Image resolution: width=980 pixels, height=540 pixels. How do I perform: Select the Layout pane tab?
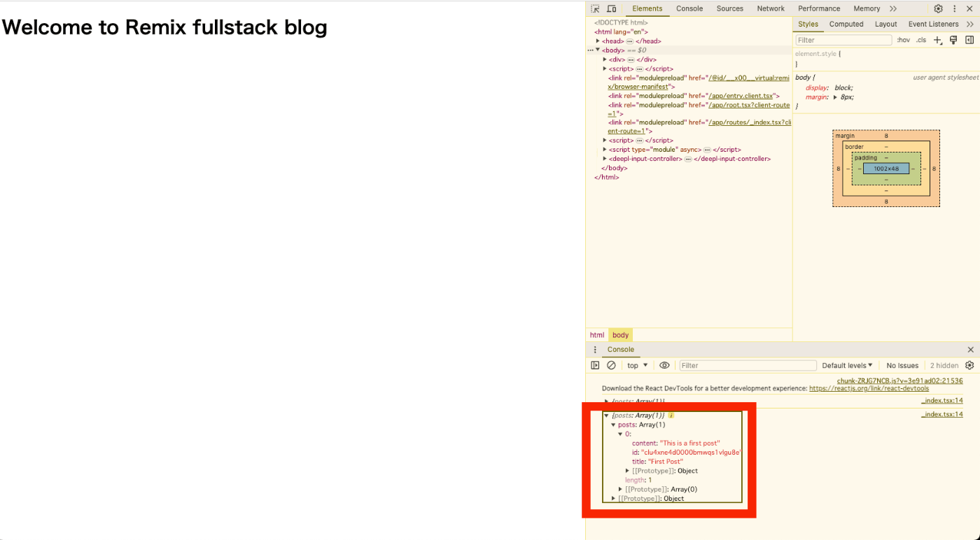coord(885,24)
